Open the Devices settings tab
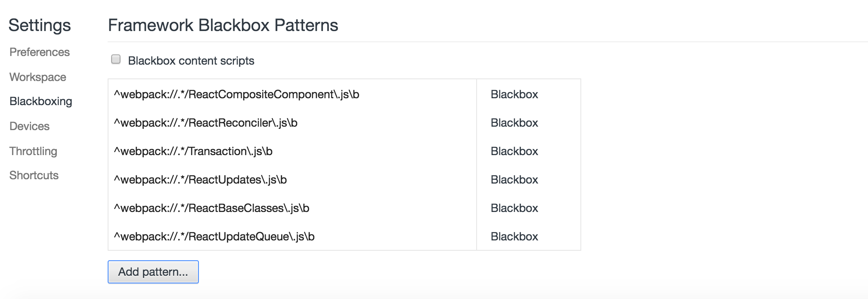 pos(30,126)
